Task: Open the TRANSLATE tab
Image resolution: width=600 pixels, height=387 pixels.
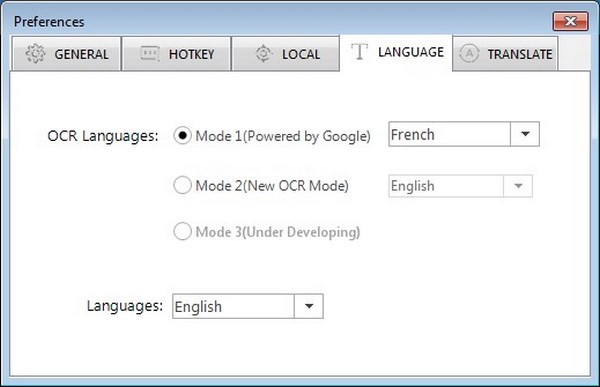Action: click(505, 54)
